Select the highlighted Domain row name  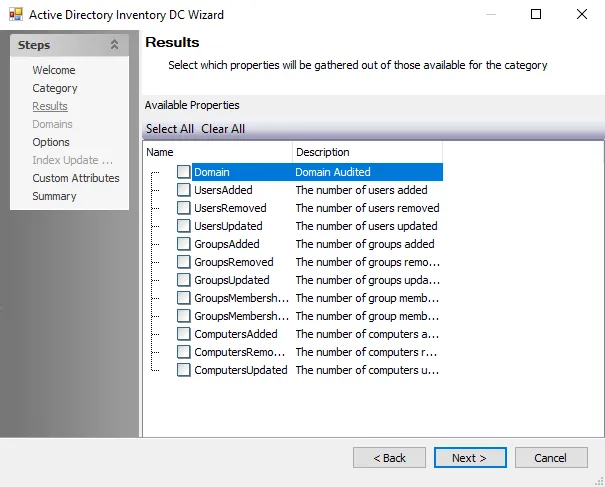pos(212,172)
